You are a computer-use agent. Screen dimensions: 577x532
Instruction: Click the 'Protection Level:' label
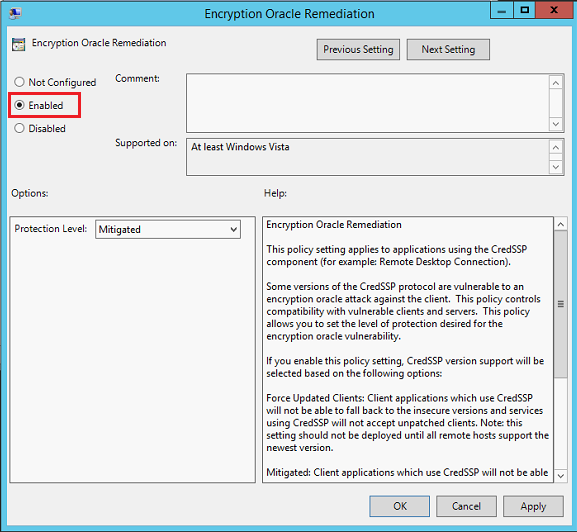point(50,228)
